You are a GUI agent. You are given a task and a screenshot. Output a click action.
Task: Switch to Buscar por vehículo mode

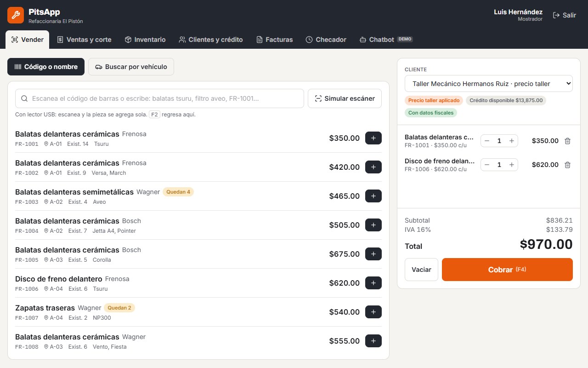click(131, 67)
